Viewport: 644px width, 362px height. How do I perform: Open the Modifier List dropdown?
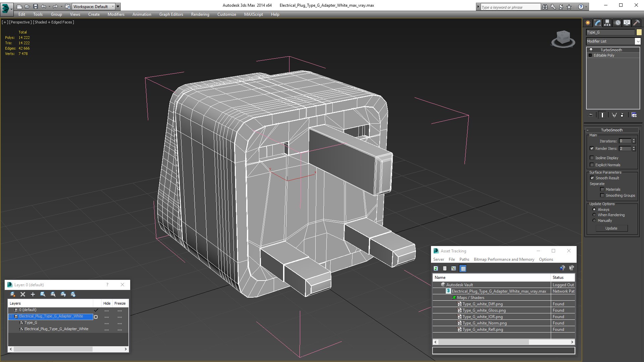click(x=638, y=41)
